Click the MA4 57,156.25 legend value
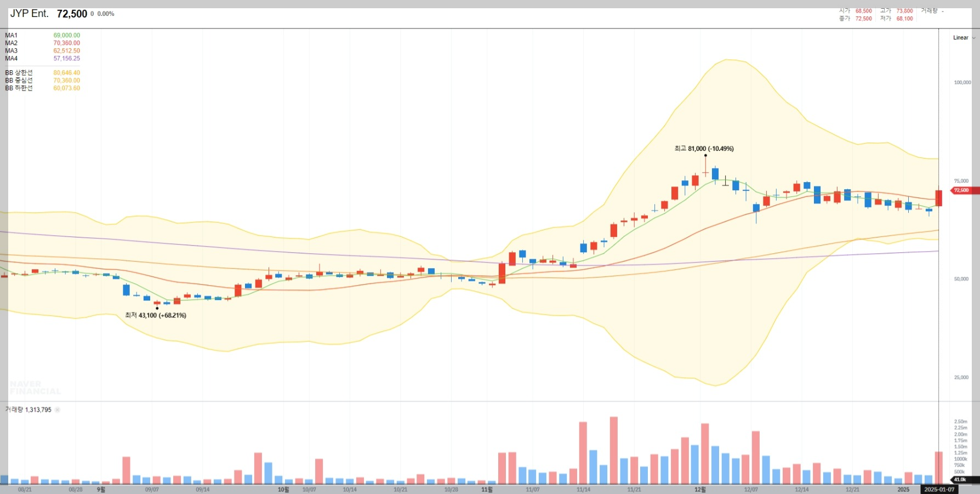 pyautogui.click(x=66, y=59)
